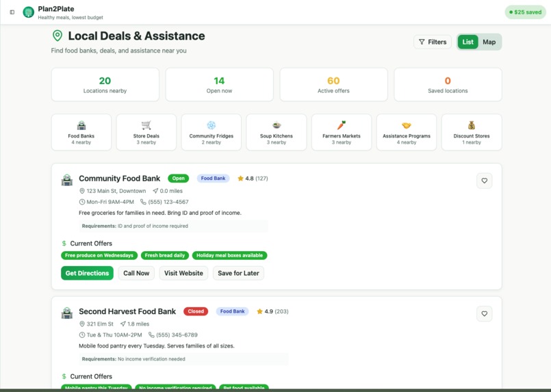Click the 4.9 star rating icon
551x392 pixels.
(259, 311)
